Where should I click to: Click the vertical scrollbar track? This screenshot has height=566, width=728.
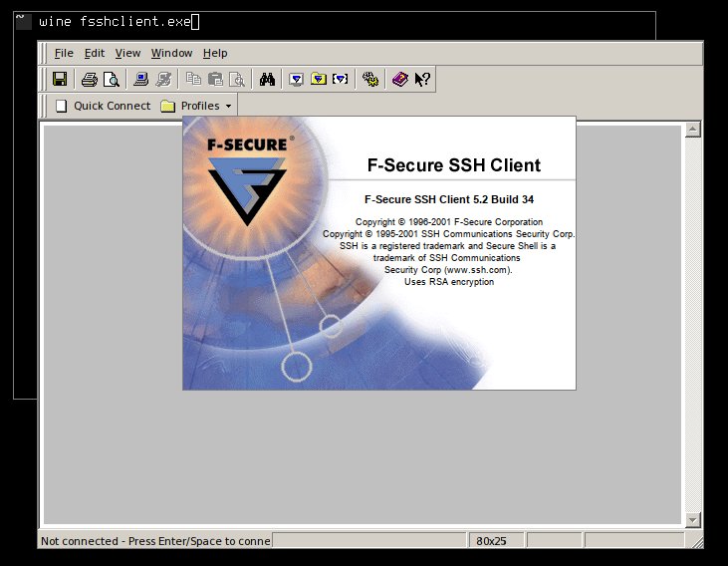pos(693,325)
